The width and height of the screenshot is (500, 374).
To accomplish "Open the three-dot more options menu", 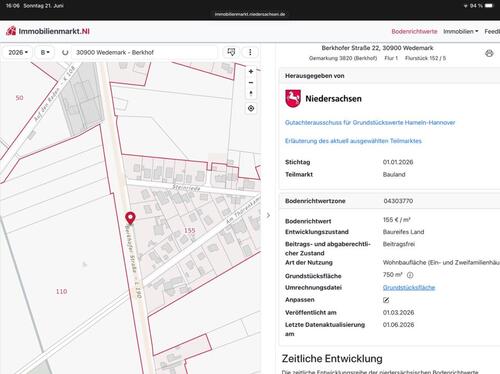I will [x=250, y=52].
